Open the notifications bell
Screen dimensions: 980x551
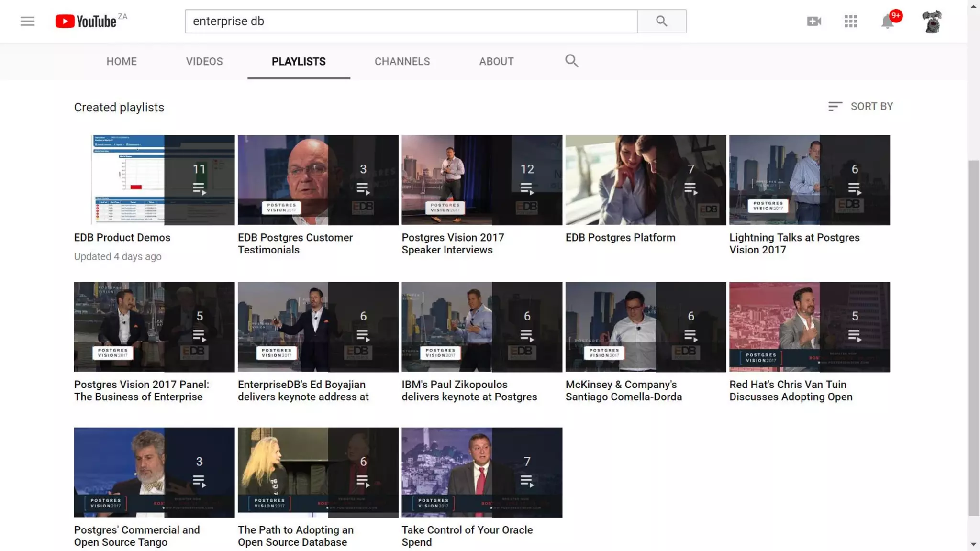click(x=887, y=21)
